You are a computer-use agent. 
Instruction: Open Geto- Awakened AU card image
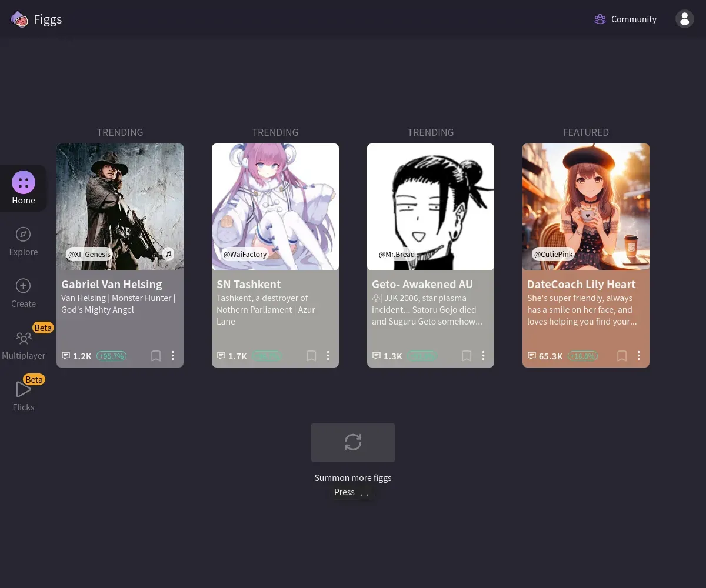(x=431, y=207)
